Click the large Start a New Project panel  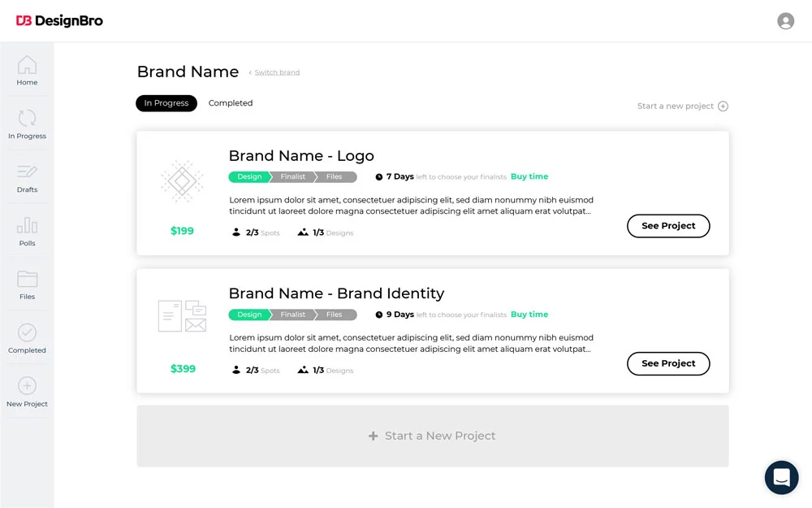coord(432,436)
